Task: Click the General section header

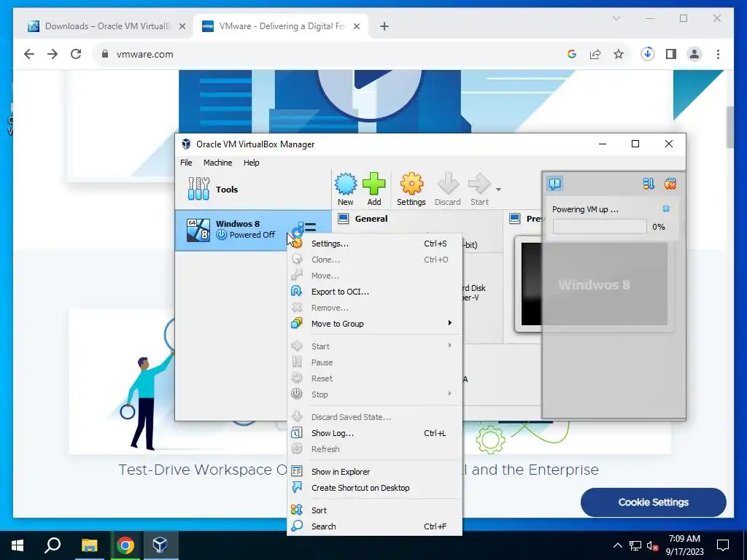Action: coord(371,219)
